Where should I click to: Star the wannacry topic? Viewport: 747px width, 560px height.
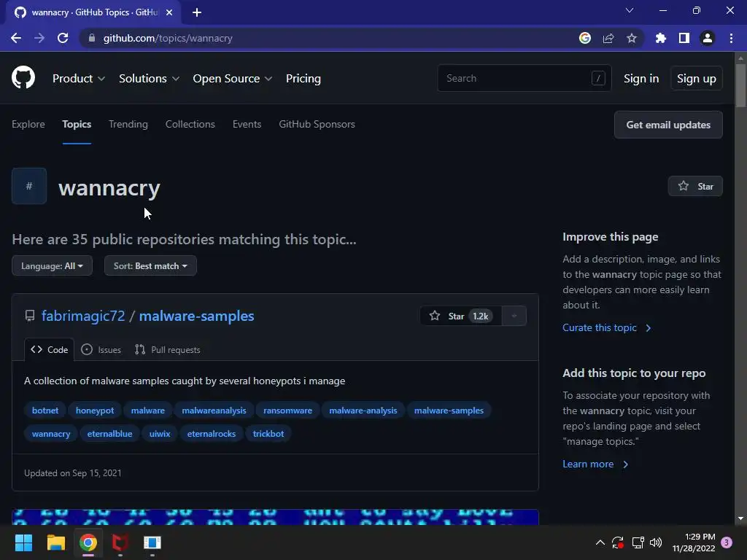pyautogui.click(x=695, y=186)
